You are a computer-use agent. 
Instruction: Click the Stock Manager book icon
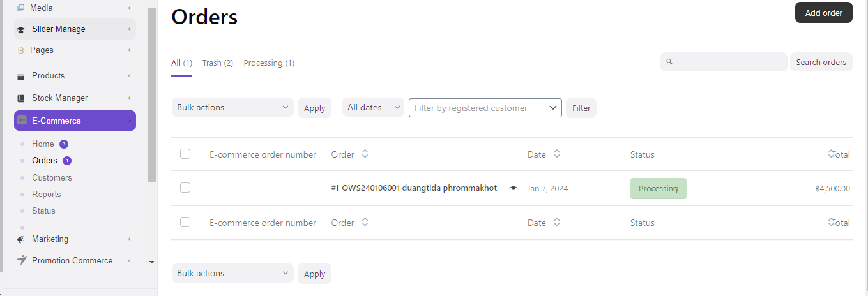[20, 98]
